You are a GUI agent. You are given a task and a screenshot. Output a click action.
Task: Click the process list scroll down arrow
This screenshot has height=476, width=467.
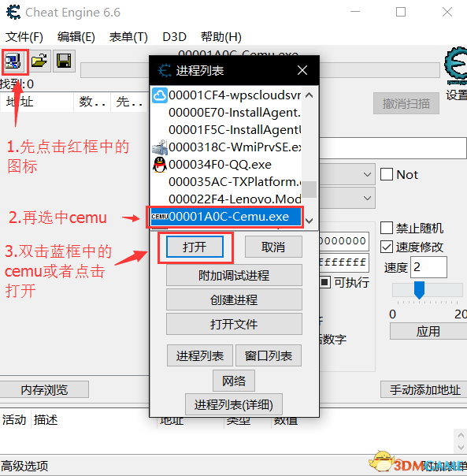(309, 221)
